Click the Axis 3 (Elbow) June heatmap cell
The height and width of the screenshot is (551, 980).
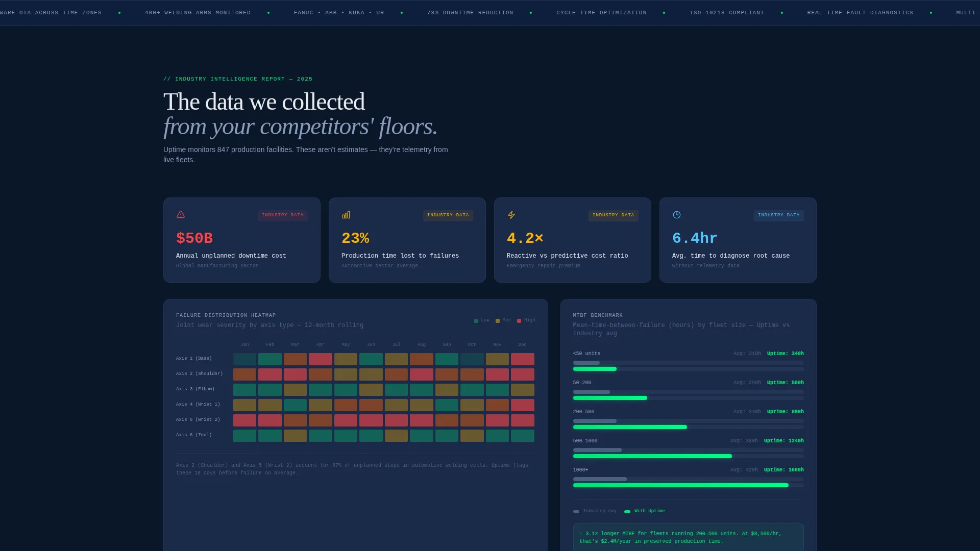coord(371,390)
